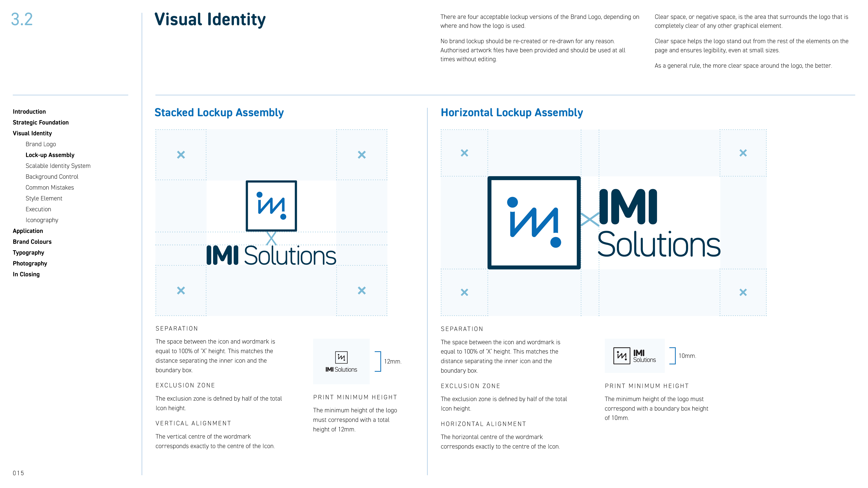
Task: Click the Stacked Lockup Assembly heading
Action: point(219,113)
